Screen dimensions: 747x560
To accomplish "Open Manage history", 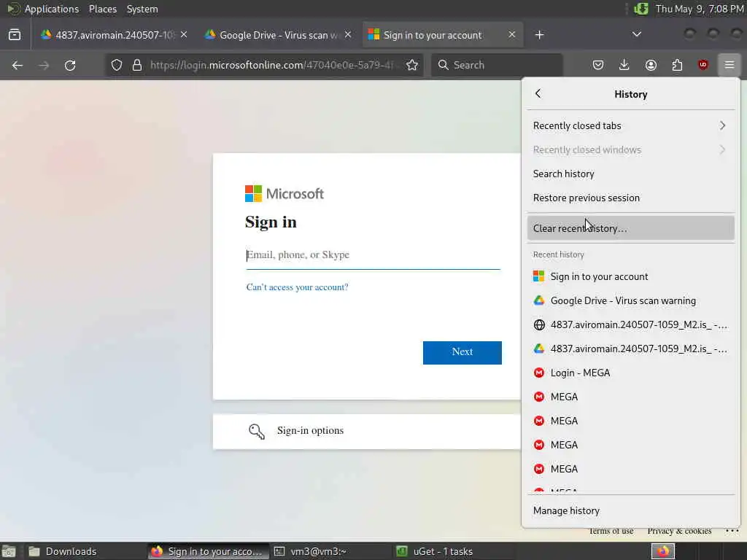I will (x=631, y=510).
